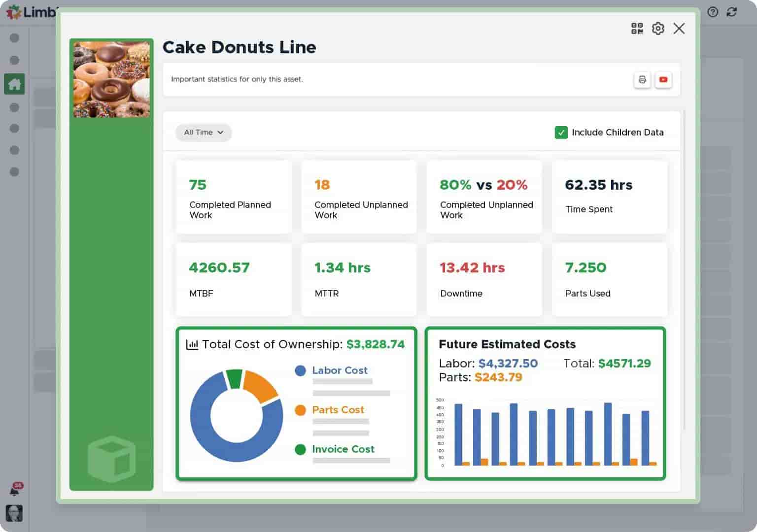Select the MTBF stat card
Viewport: 757px width, 532px height.
[x=233, y=279]
